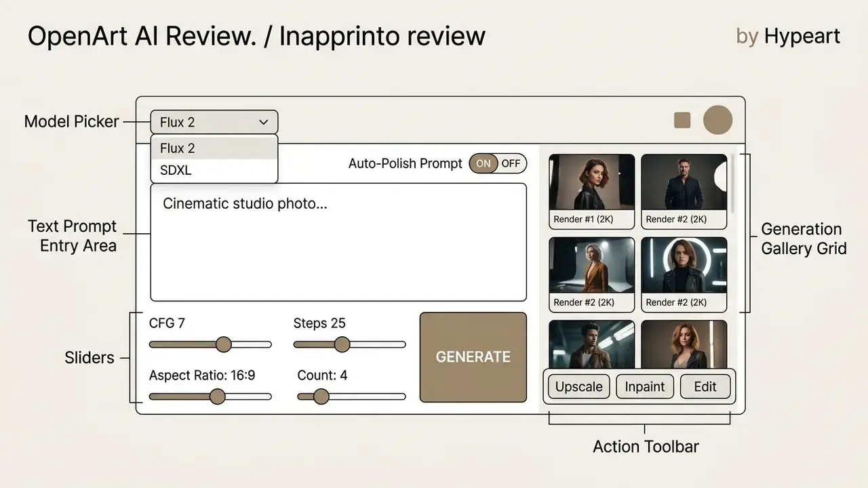Click the square icon beside the avatar
This screenshot has width=868, height=488.
(682, 120)
